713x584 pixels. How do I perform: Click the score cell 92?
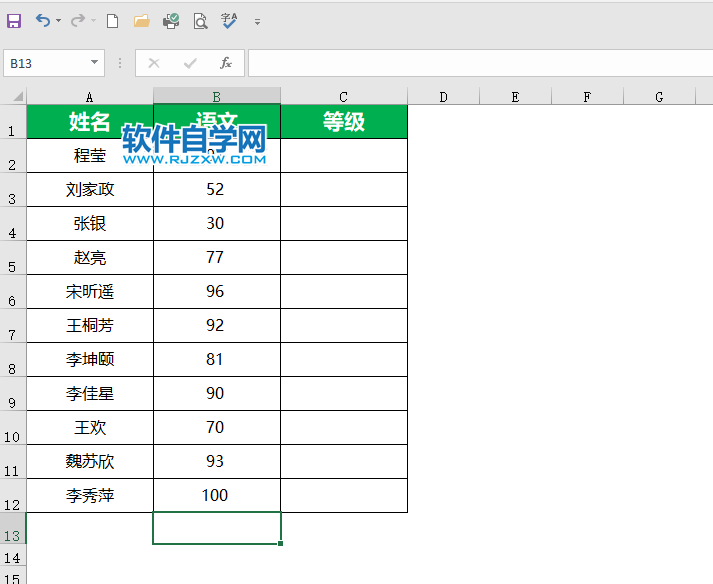point(217,326)
